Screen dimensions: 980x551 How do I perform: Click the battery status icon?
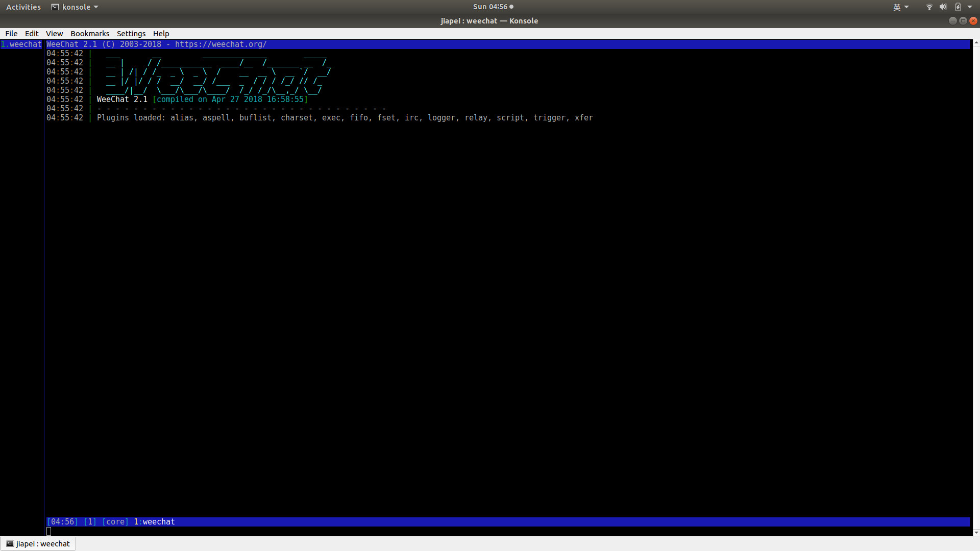958,7
